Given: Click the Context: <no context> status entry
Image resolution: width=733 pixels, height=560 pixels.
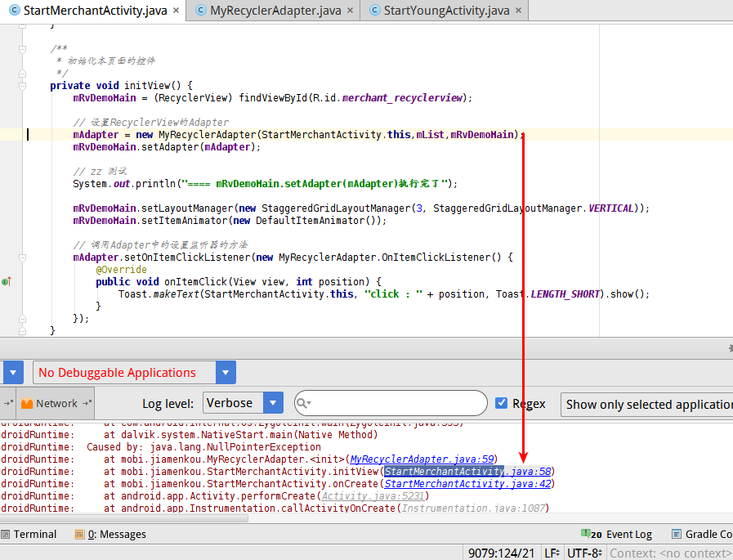Looking at the screenshot, I should click(x=671, y=553).
